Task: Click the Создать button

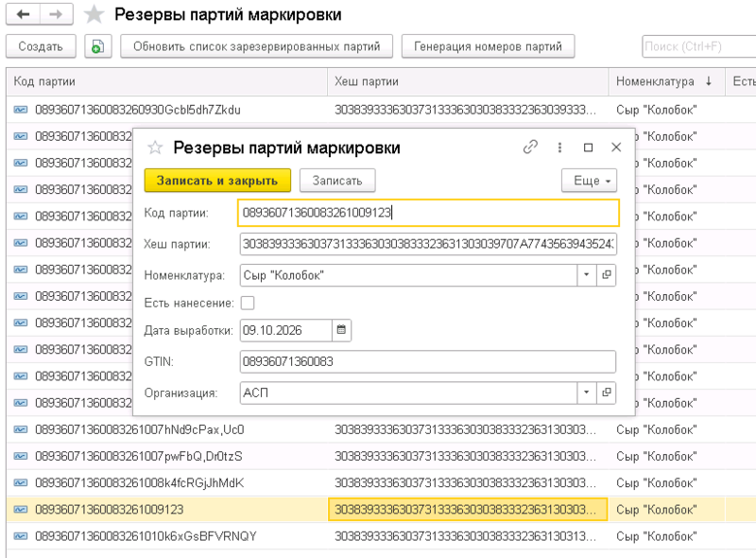Action: (x=41, y=47)
